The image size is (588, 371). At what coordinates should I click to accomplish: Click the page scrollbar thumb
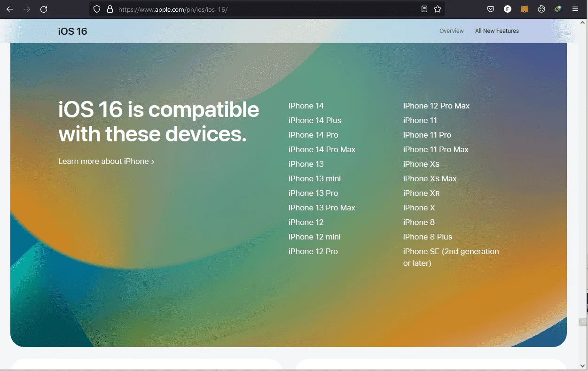583,322
